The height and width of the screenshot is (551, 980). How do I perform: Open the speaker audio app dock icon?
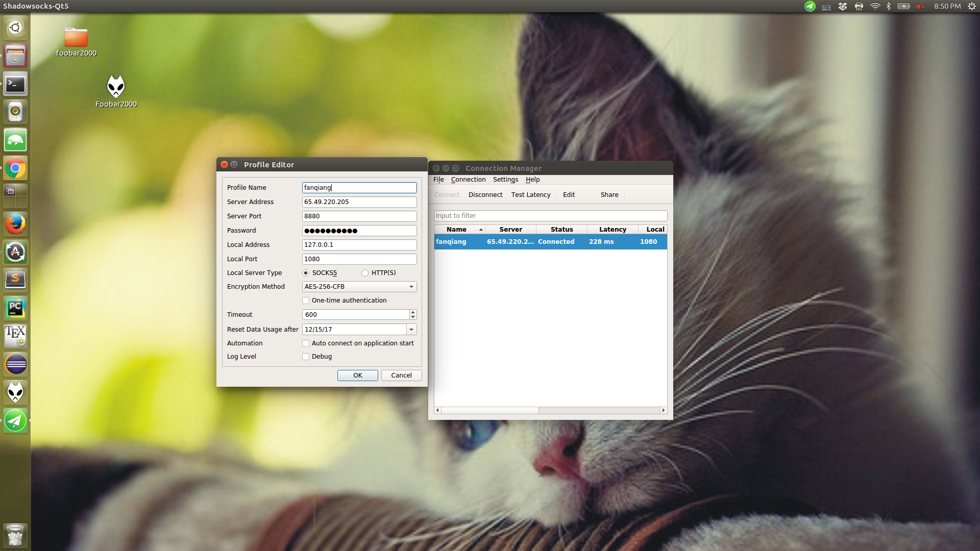coord(15,112)
